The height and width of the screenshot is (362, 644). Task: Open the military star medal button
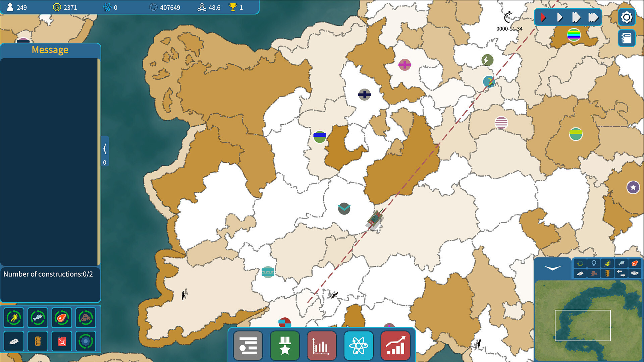click(x=285, y=346)
